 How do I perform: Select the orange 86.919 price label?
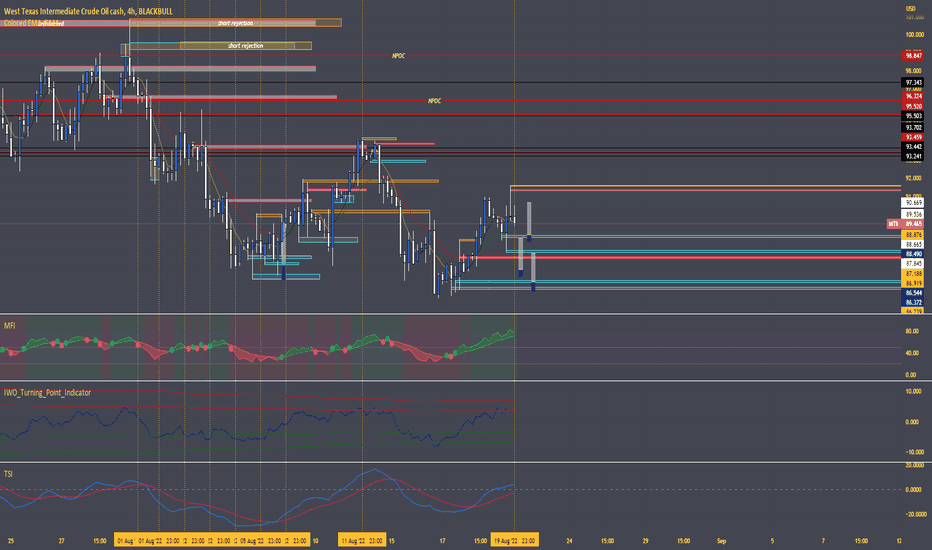click(913, 284)
